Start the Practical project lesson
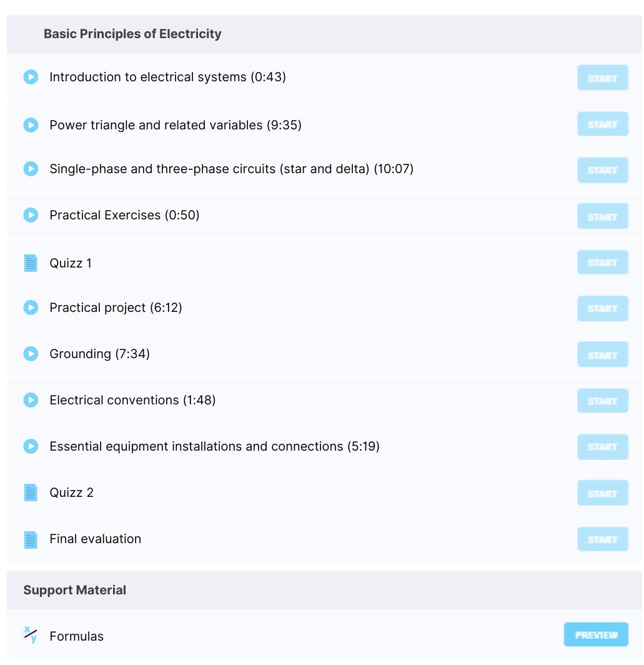The width and height of the screenshot is (644, 665). (x=602, y=308)
